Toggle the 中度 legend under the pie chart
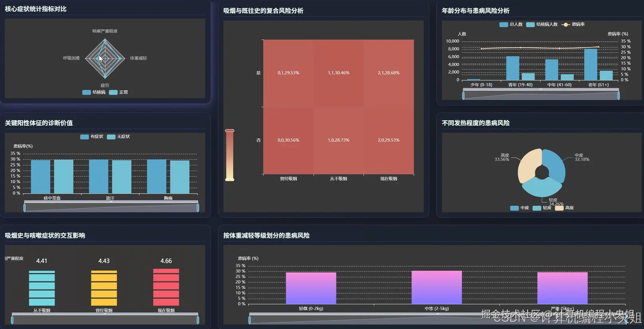 click(519, 208)
